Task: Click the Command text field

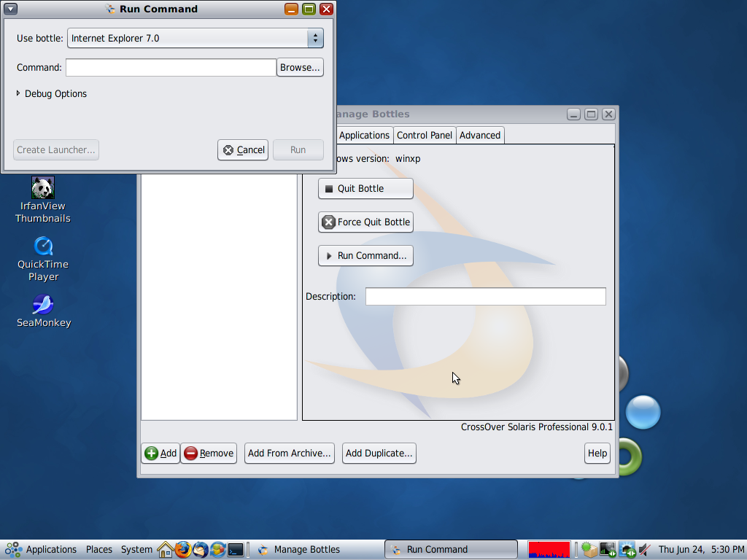Action: [x=171, y=68]
